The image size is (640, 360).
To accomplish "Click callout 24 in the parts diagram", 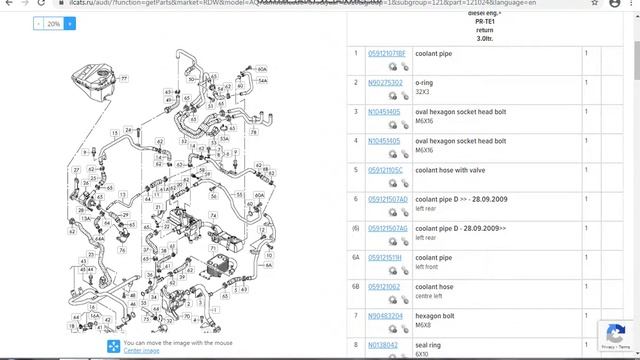I will coord(129,130).
